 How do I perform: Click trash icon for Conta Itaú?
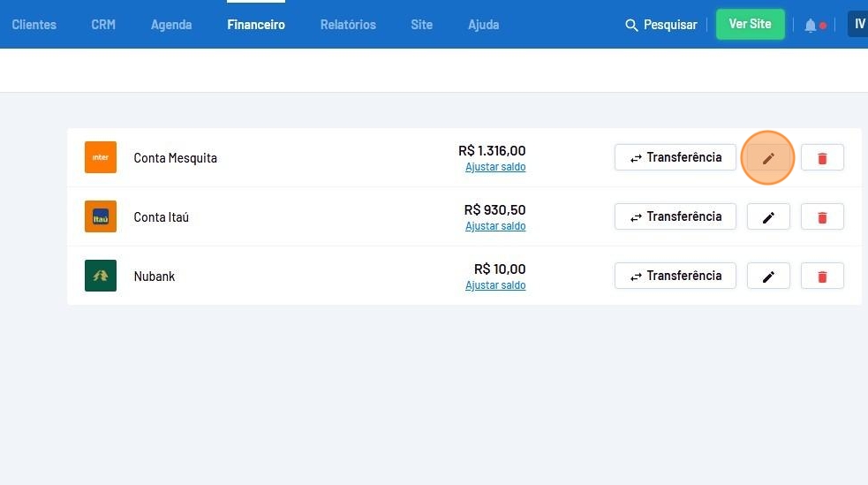[822, 217]
